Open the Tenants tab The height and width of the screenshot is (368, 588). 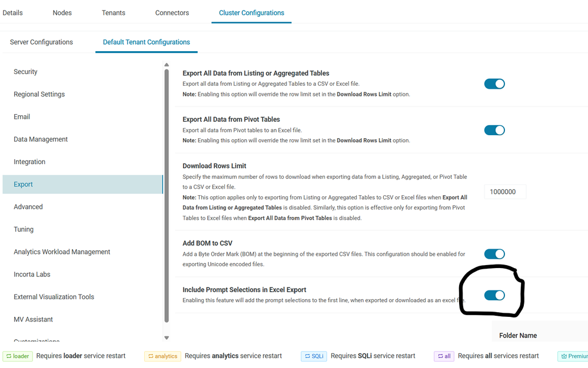coord(112,13)
